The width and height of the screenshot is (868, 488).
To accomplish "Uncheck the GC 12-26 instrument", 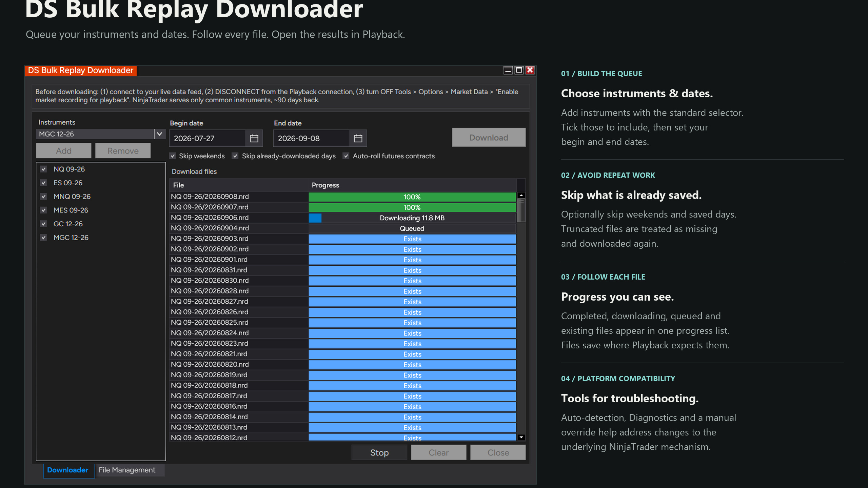I will 43,224.
